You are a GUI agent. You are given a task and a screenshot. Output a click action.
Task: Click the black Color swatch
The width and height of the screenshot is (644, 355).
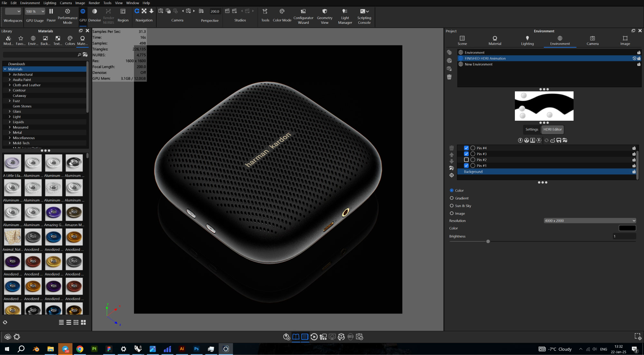coord(627,228)
